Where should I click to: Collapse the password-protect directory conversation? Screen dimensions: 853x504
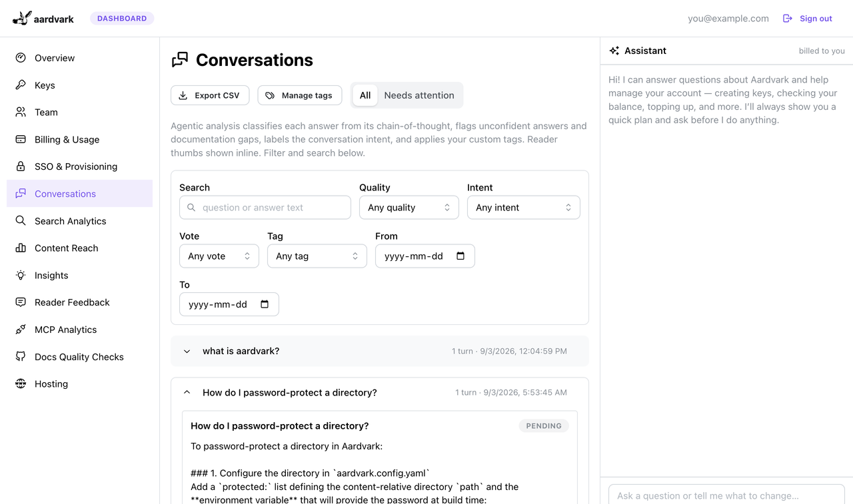pyautogui.click(x=380, y=393)
